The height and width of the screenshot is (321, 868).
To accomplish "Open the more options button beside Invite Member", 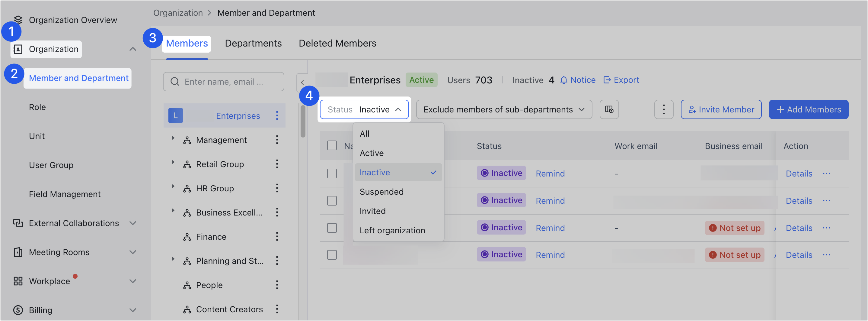I will pyautogui.click(x=663, y=109).
